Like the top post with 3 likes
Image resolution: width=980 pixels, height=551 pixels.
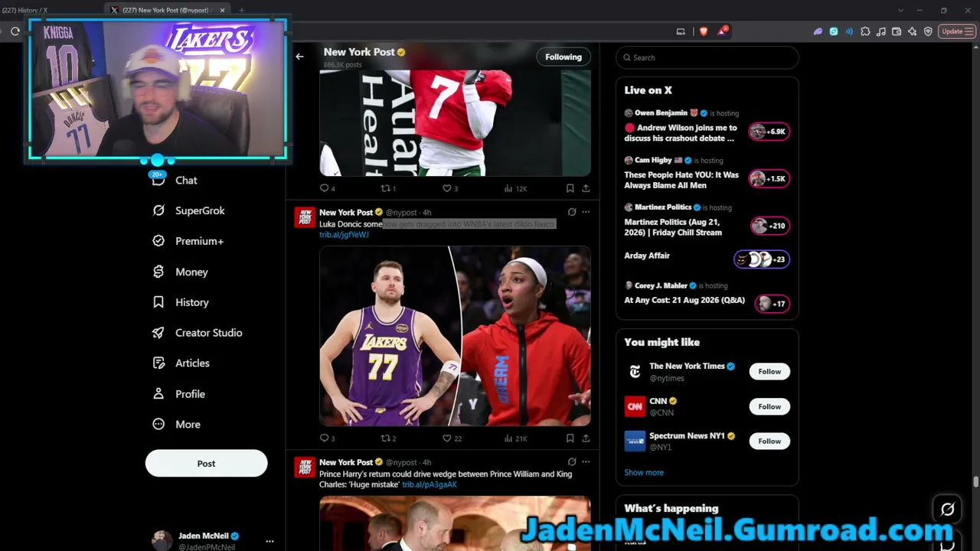pyautogui.click(x=450, y=188)
